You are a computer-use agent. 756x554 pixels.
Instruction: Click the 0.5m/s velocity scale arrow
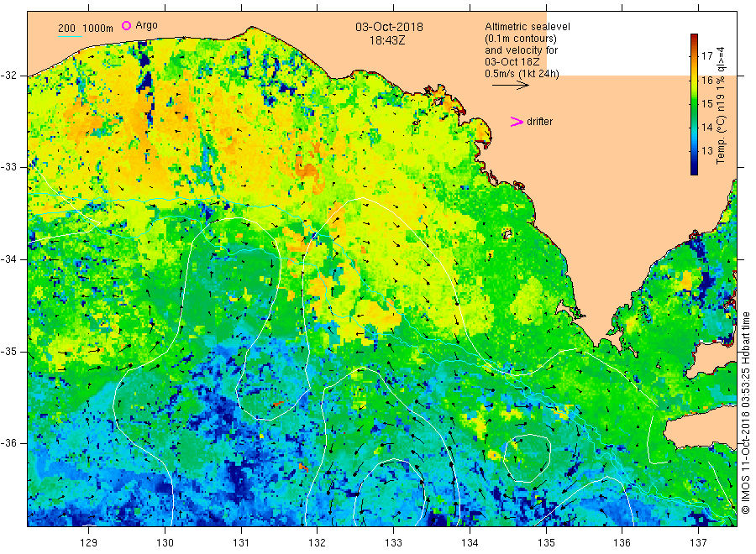coord(510,86)
